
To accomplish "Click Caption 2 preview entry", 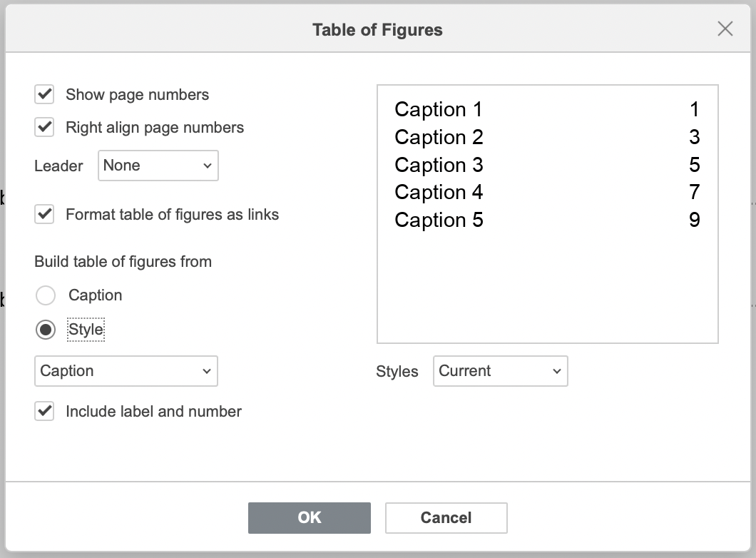I will tap(438, 137).
